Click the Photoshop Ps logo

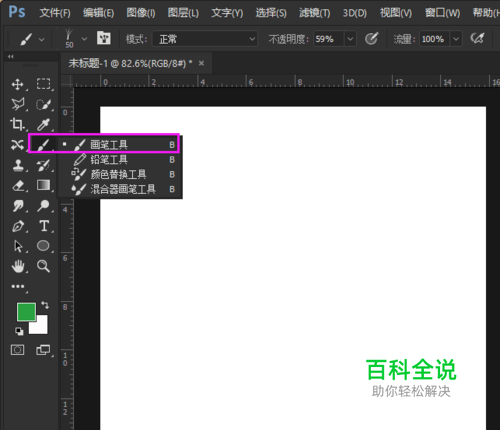pyautogui.click(x=17, y=12)
